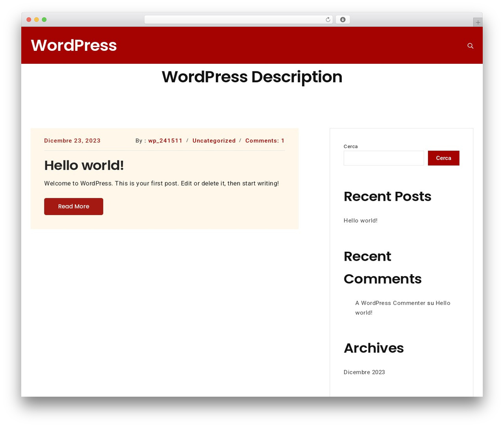Click the browser address bar

[239, 20]
